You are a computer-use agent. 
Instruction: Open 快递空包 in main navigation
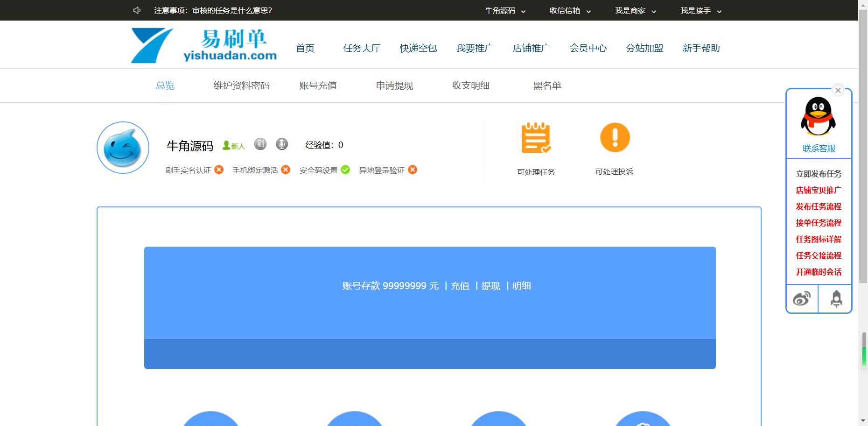click(418, 48)
